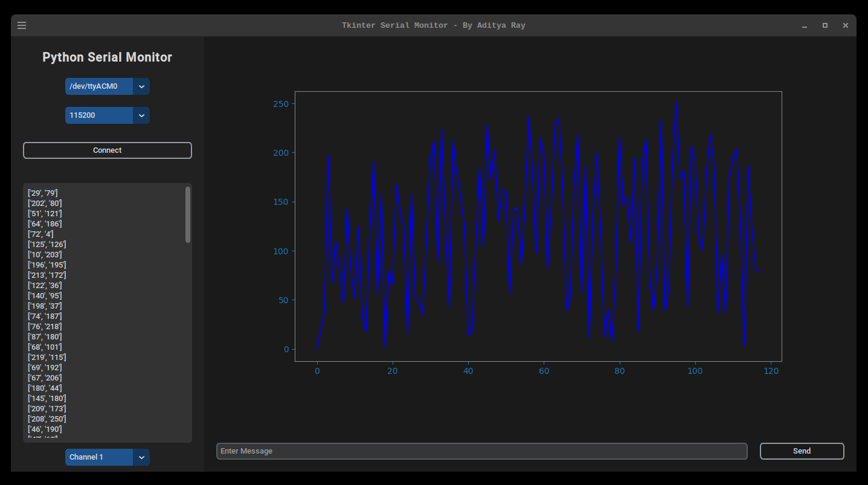Focus the Enter Message input field
The width and height of the screenshot is (868, 485).
tap(481, 451)
